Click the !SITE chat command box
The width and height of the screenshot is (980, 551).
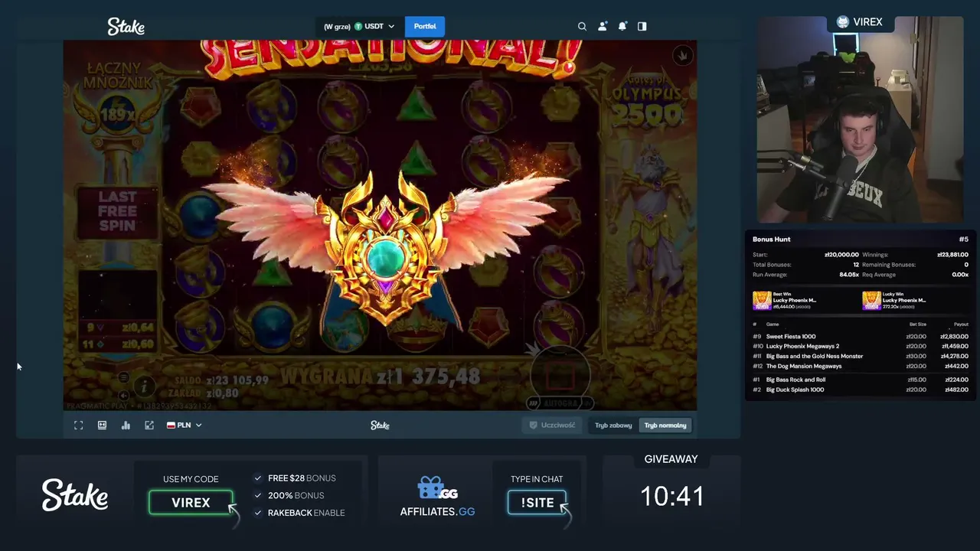click(537, 503)
